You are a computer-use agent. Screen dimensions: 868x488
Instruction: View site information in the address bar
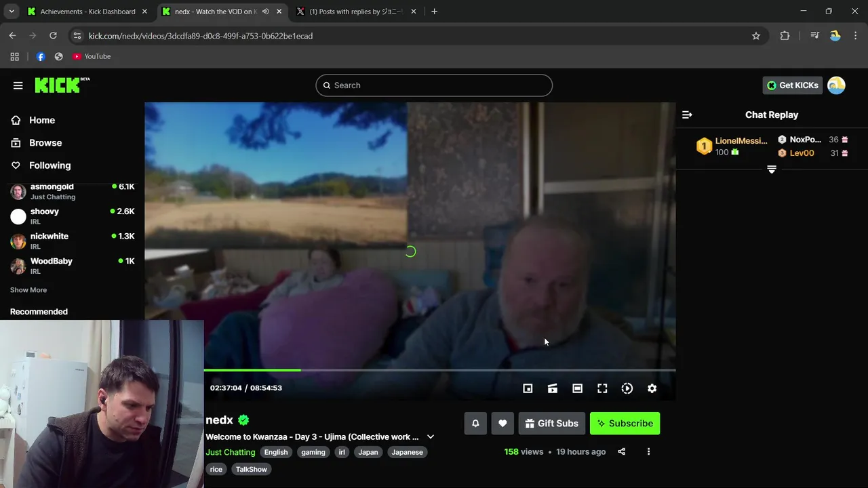tap(77, 36)
